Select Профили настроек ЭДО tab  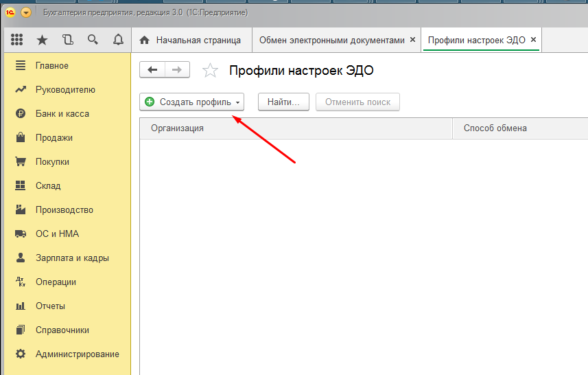pyautogui.click(x=477, y=40)
